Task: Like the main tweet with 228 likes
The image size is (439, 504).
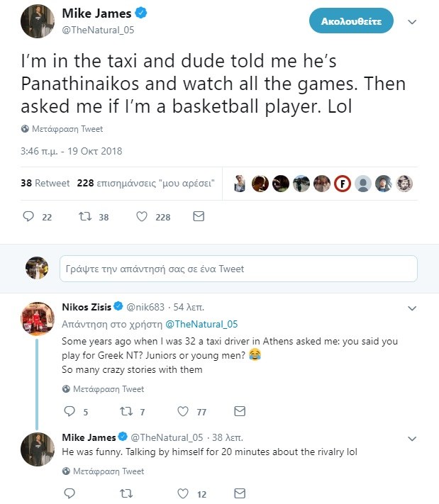Action: pyautogui.click(x=141, y=217)
